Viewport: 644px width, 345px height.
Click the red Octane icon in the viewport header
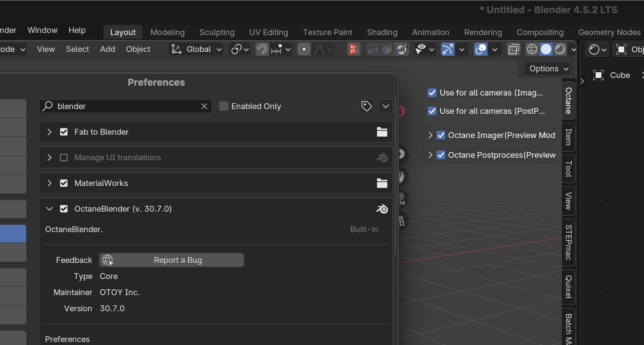354,49
